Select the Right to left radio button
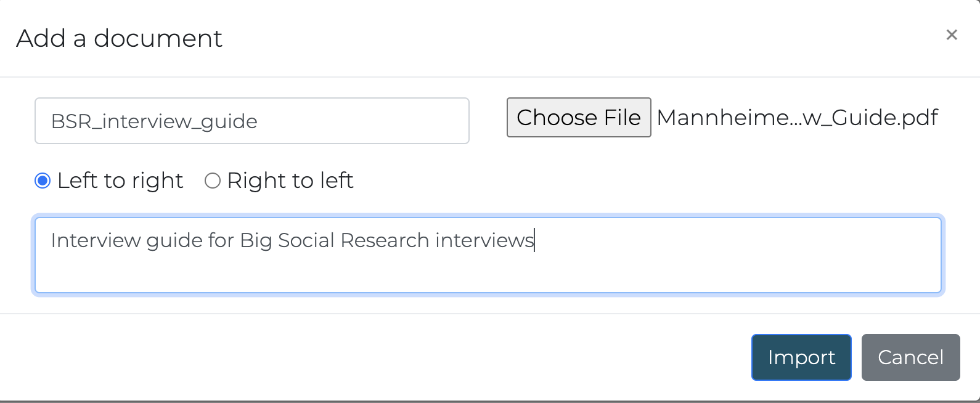Image resolution: width=980 pixels, height=403 pixels. tap(212, 181)
